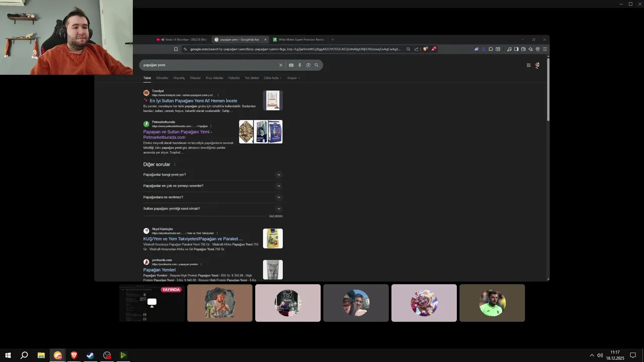Click the zoom magnifier icon in the address bar
Viewport: 644px width, 362px height.
(408, 49)
